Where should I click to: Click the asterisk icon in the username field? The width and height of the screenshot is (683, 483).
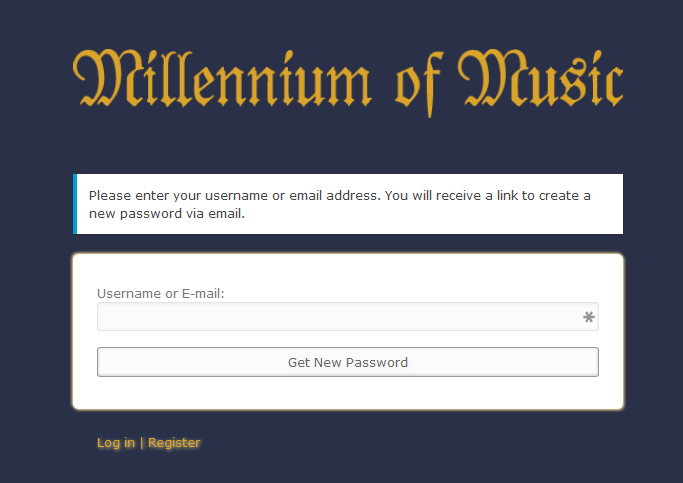(589, 318)
